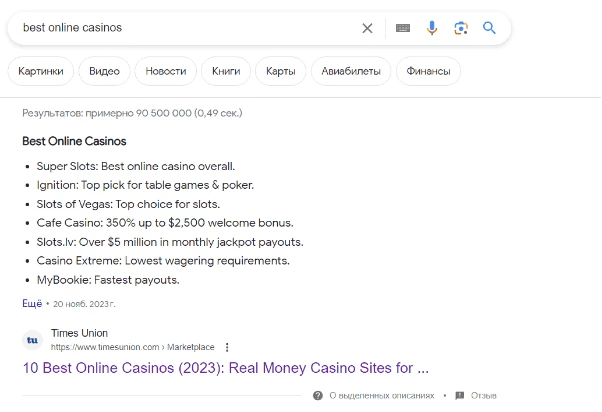Viewport: 602px width, 412px height.
Task: Clear the search query with the X icon
Action: [367, 28]
